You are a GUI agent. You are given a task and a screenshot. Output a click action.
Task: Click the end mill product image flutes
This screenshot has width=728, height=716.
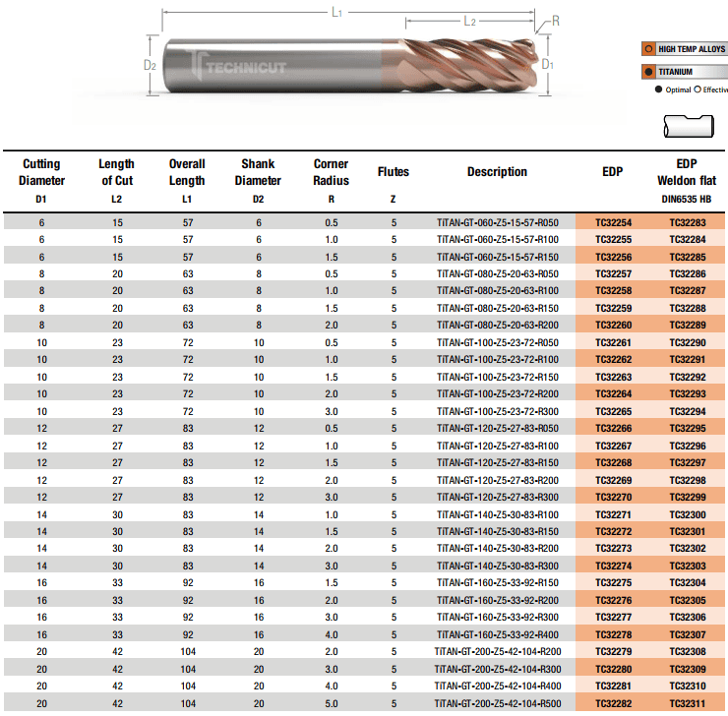point(469,66)
